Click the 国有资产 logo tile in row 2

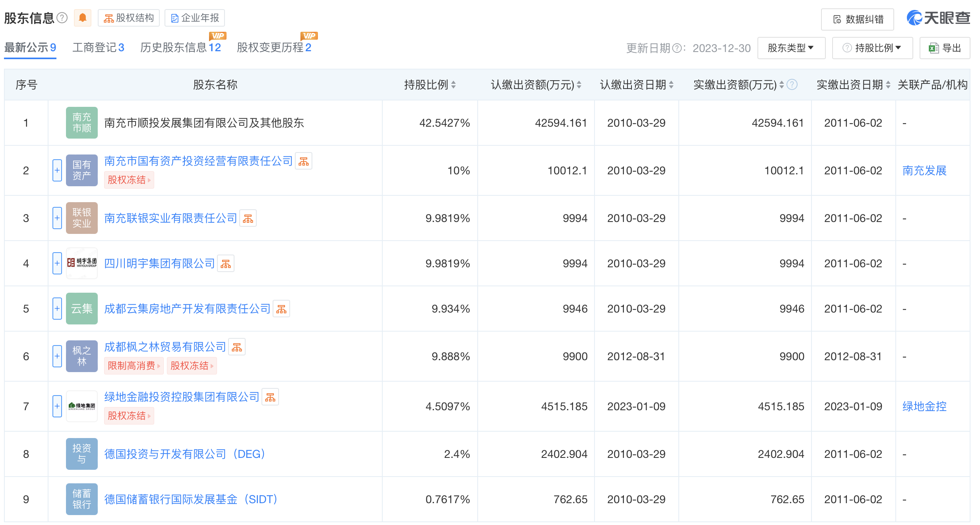point(82,170)
